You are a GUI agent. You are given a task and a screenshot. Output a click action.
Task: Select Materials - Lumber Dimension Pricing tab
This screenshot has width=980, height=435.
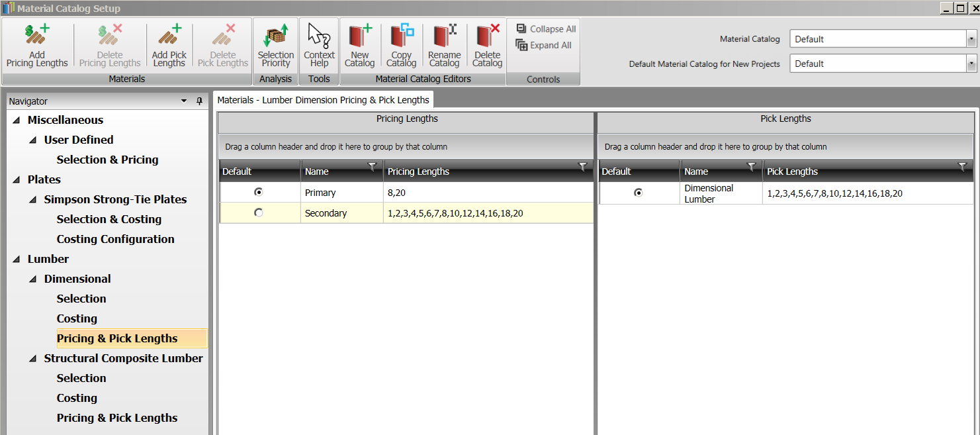pos(324,100)
